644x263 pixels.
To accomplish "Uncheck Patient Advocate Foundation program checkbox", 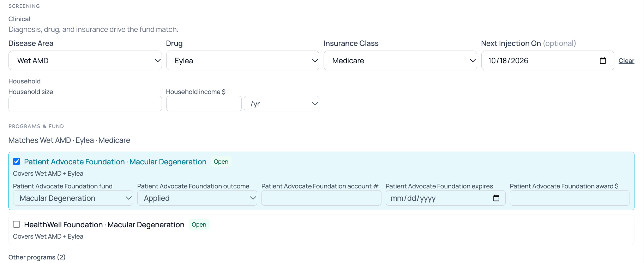I will pyautogui.click(x=17, y=162).
